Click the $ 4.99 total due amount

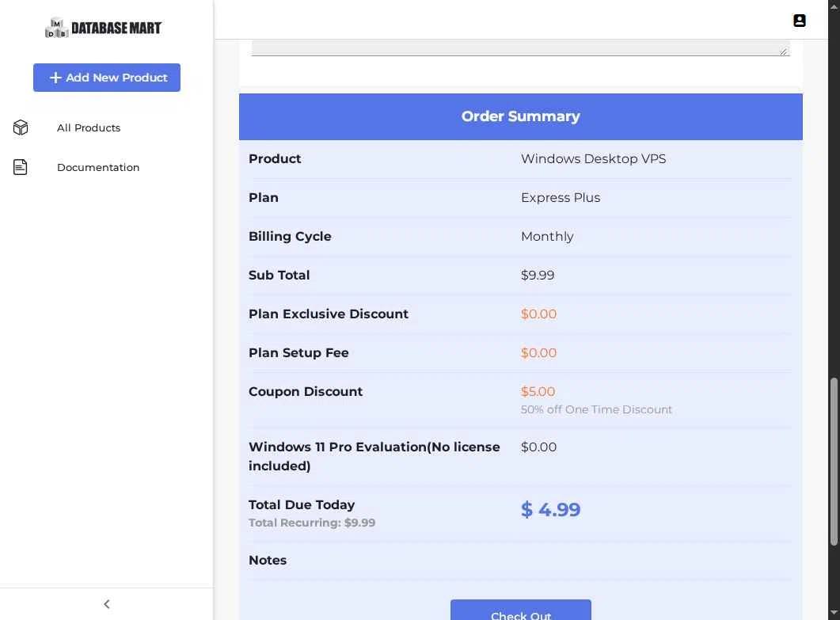(550, 510)
